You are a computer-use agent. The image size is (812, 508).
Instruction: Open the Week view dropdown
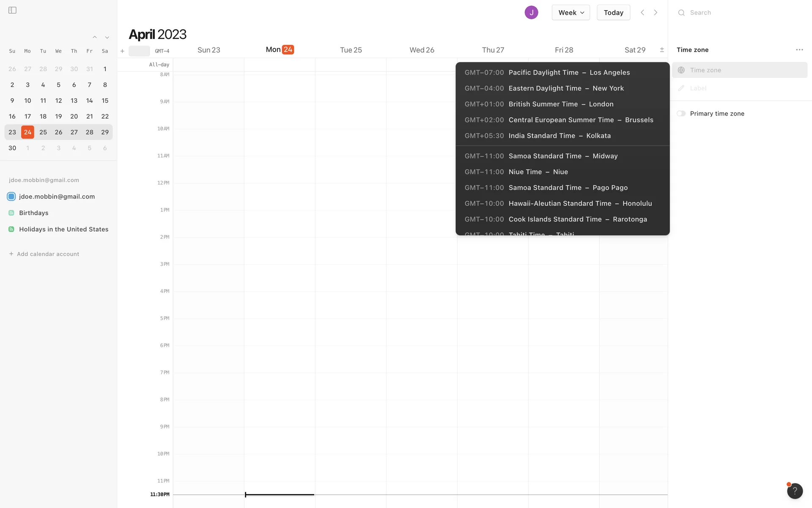point(571,12)
